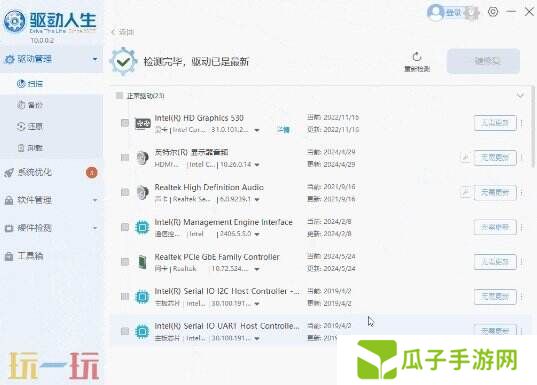537x385 pixels.
Task: Click the Realtek PCIe GbE network card icon
Action: point(142,262)
